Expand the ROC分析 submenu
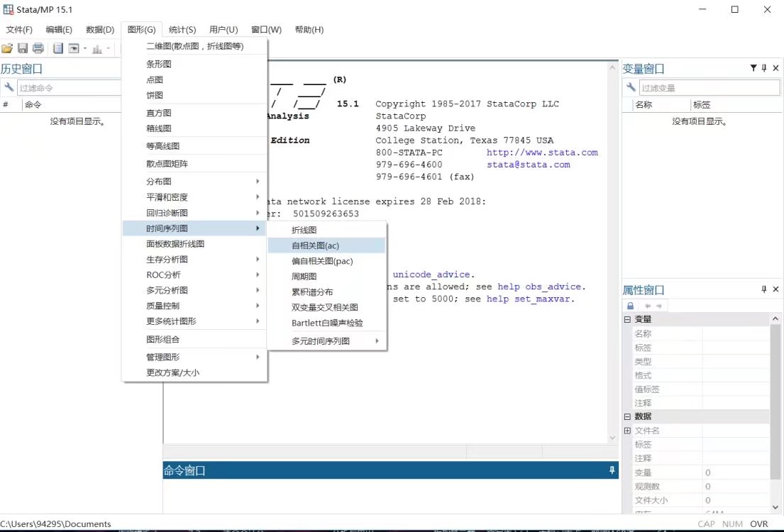784x532 pixels. click(194, 275)
